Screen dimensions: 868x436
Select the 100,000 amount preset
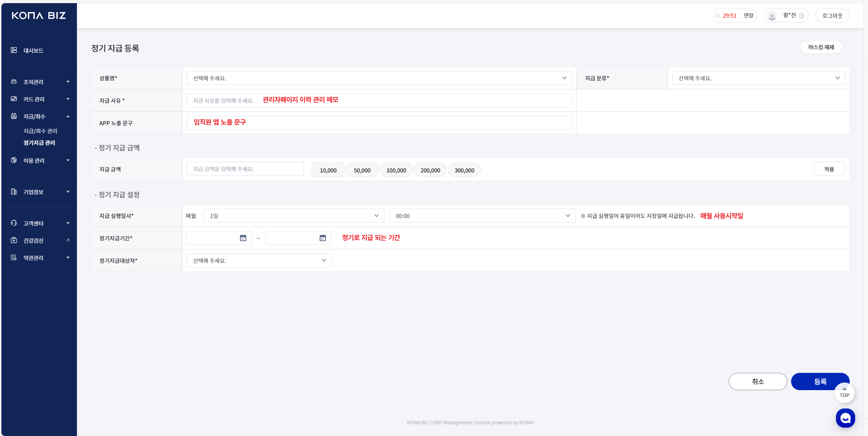pos(396,170)
